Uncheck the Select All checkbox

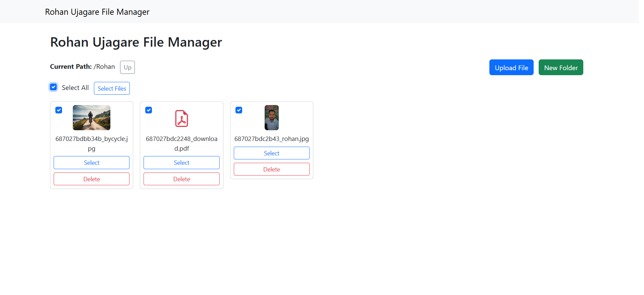pyautogui.click(x=53, y=87)
